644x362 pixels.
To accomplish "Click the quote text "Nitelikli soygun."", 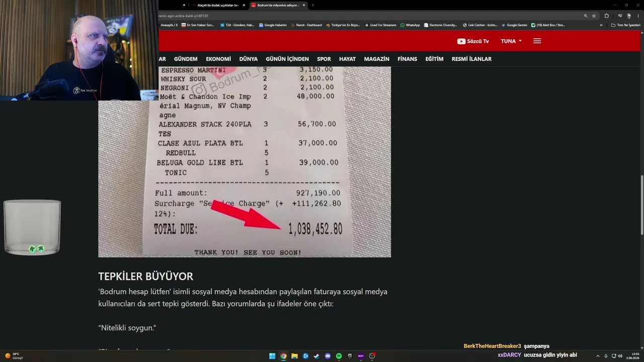I will pos(127,328).
